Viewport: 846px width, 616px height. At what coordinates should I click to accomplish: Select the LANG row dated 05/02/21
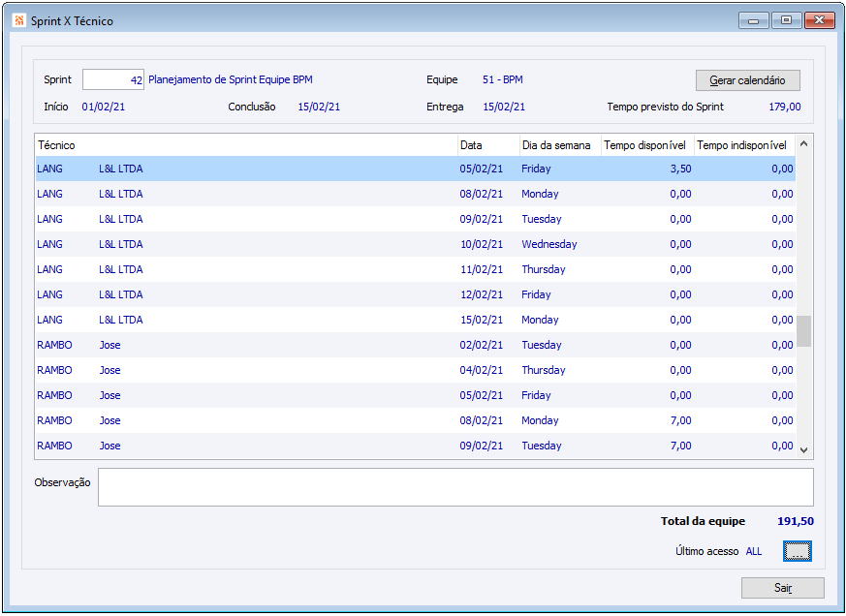tap(416, 169)
